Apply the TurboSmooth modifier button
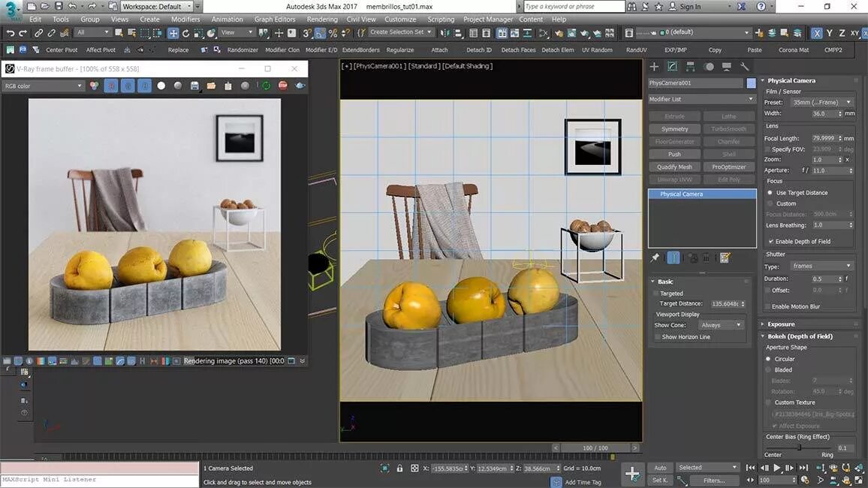The height and width of the screenshot is (488, 868). pos(728,128)
